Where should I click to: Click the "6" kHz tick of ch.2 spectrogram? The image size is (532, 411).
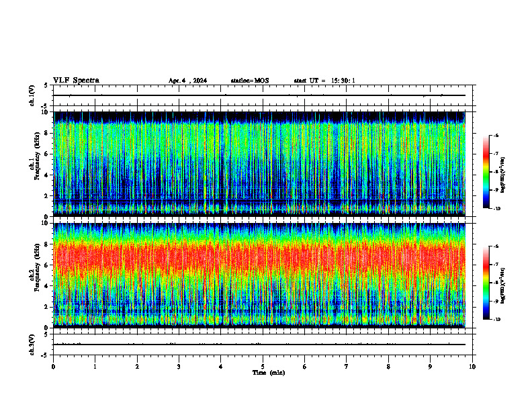click(47, 265)
